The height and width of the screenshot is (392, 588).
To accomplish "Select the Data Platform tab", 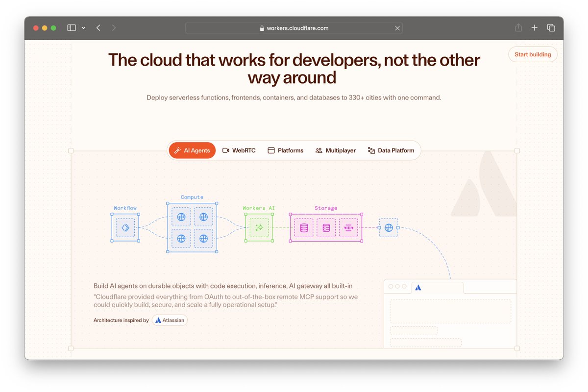I will [x=391, y=150].
